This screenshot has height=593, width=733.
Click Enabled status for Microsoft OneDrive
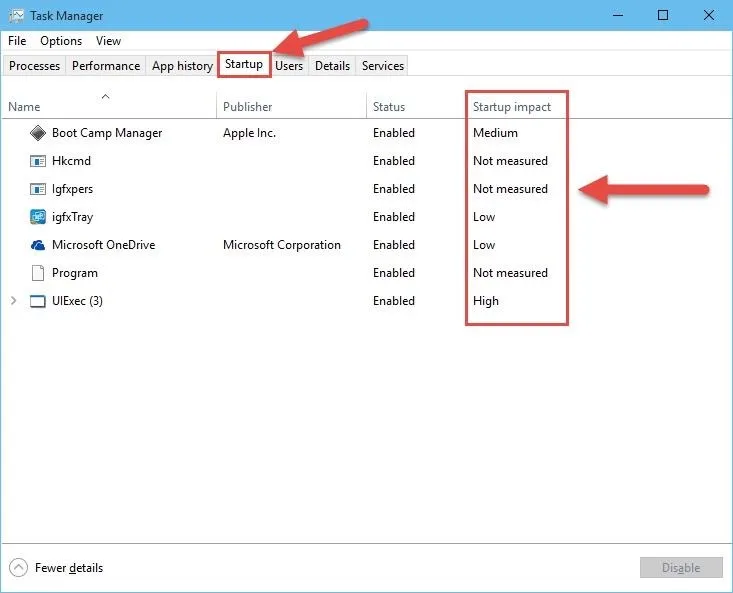coord(394,245)
